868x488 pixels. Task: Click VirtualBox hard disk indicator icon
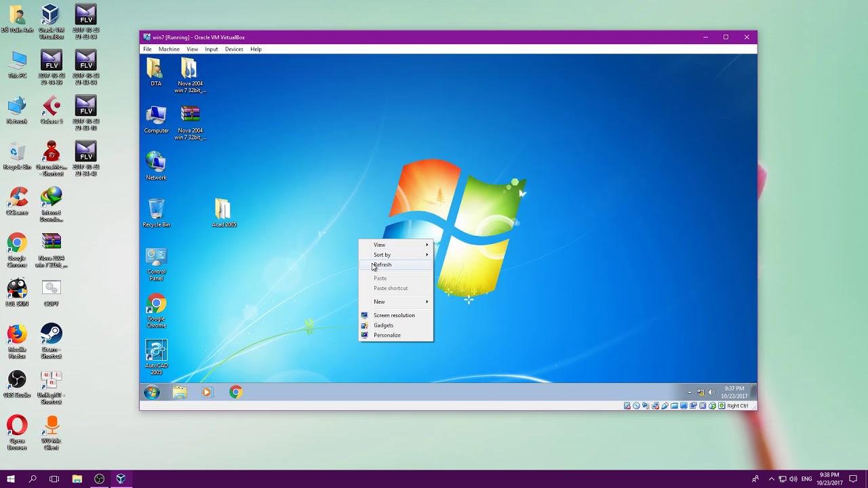(x=627, y=406)
